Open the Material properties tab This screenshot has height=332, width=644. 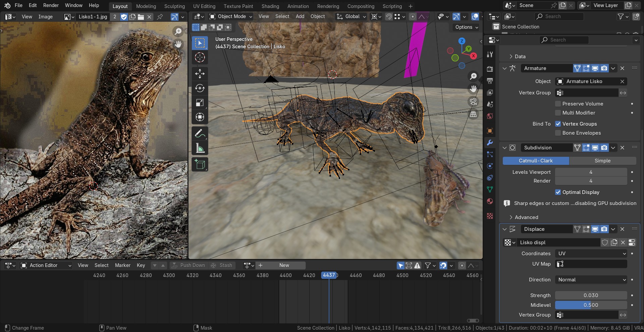pyautogui.click(x=490, y=201)
